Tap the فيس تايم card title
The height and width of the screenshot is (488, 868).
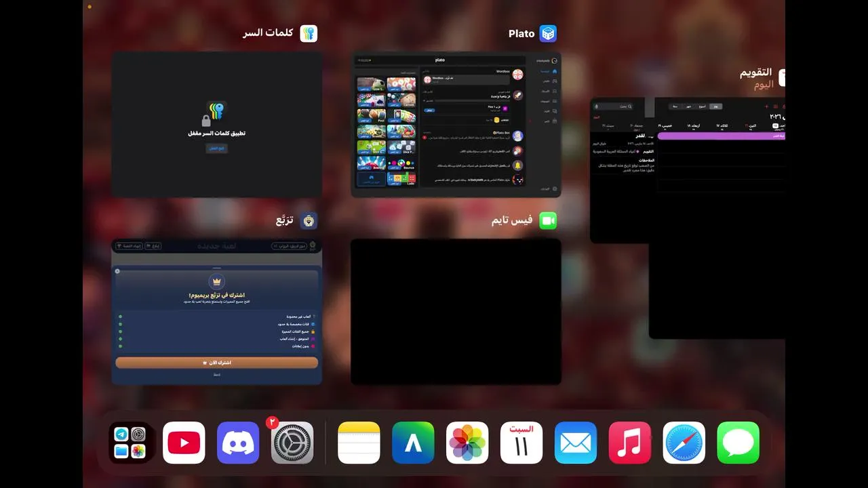[512, 220]
